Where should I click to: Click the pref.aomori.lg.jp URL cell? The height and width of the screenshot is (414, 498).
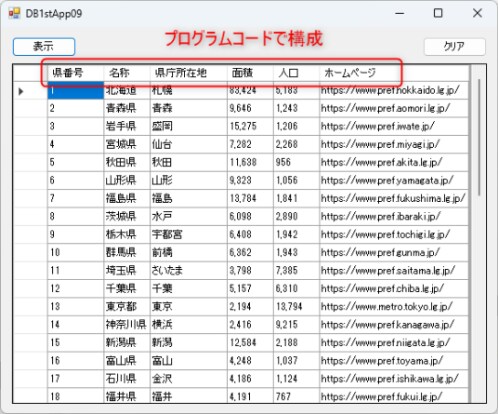coord(394,108)
